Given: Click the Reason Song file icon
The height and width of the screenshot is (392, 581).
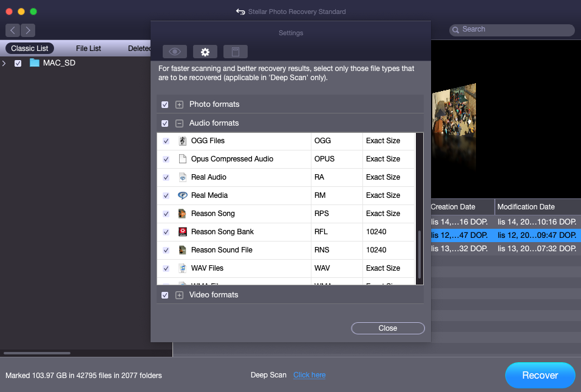Looking at the screenshot, I should (x=182, y=214).
